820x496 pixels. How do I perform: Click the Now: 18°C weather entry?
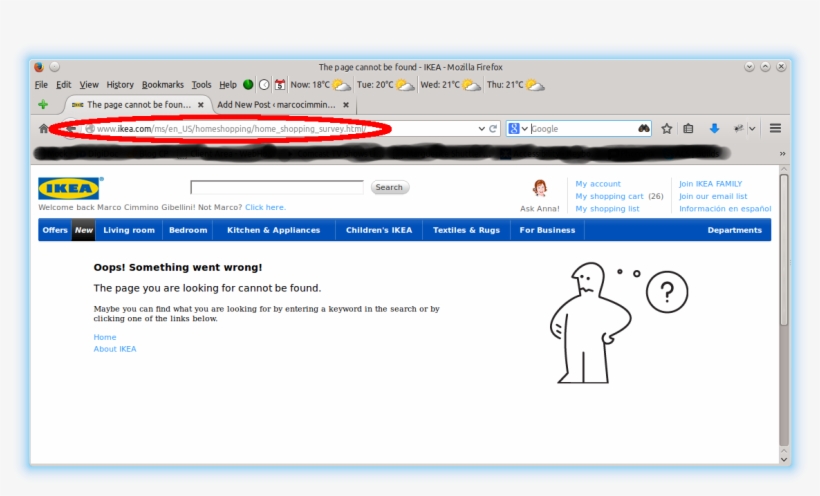coord(320,84)
